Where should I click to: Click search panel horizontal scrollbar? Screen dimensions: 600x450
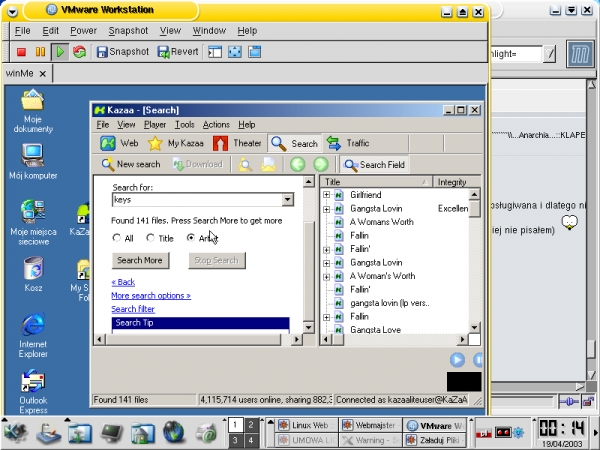point(198,339)
